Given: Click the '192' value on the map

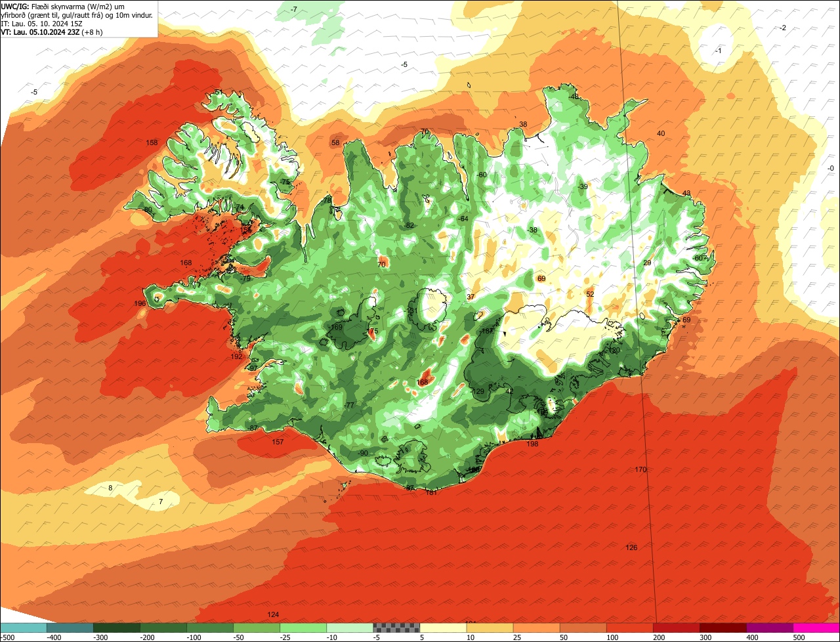Looking at the screenshot, I should pyautogui.click(x=237, y=356).
